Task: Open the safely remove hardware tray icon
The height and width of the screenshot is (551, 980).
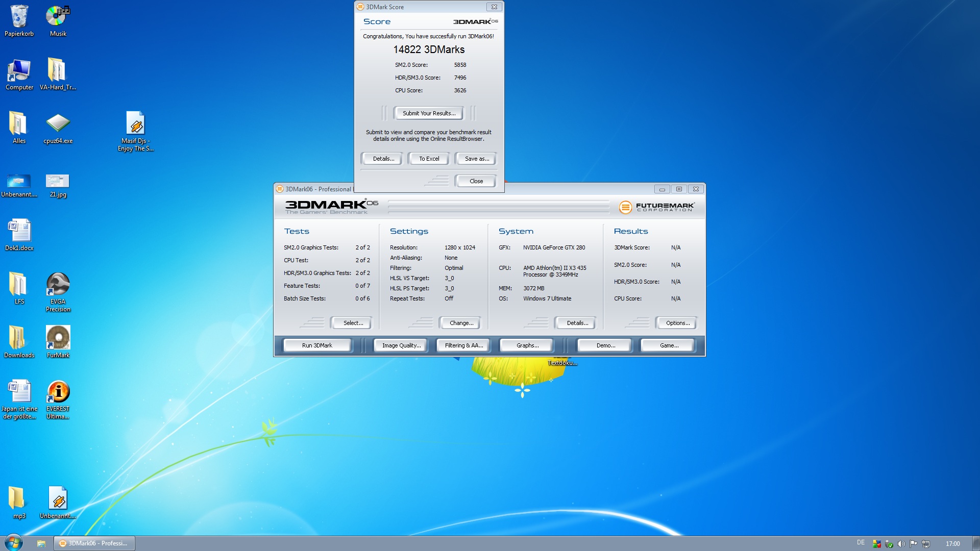Action: [889, 544]
